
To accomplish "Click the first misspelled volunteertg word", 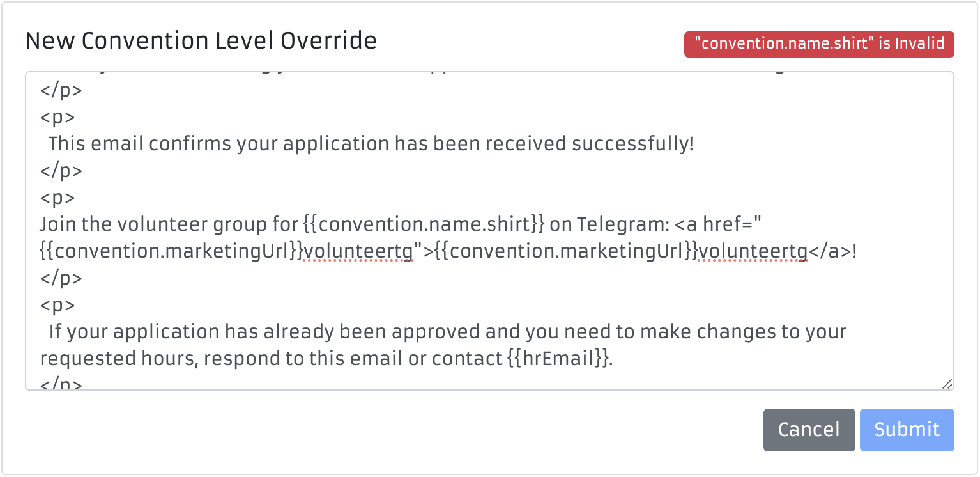I will pyautogui.click(x=358, y=252).
